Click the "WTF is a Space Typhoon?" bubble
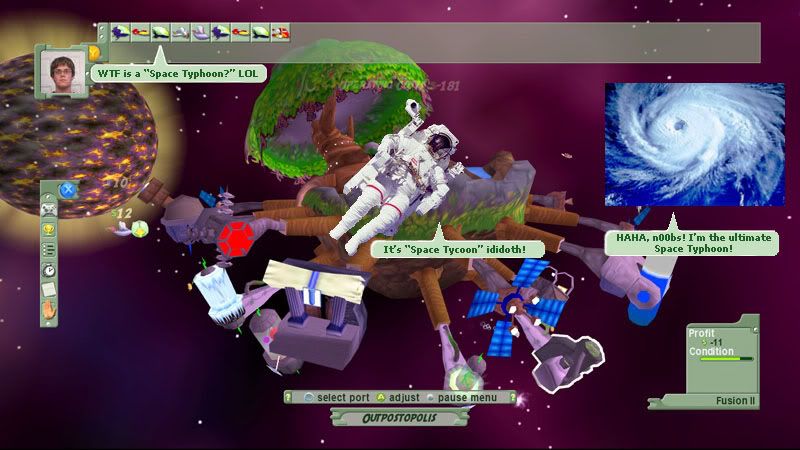800x450 pixels. (178, 73)
